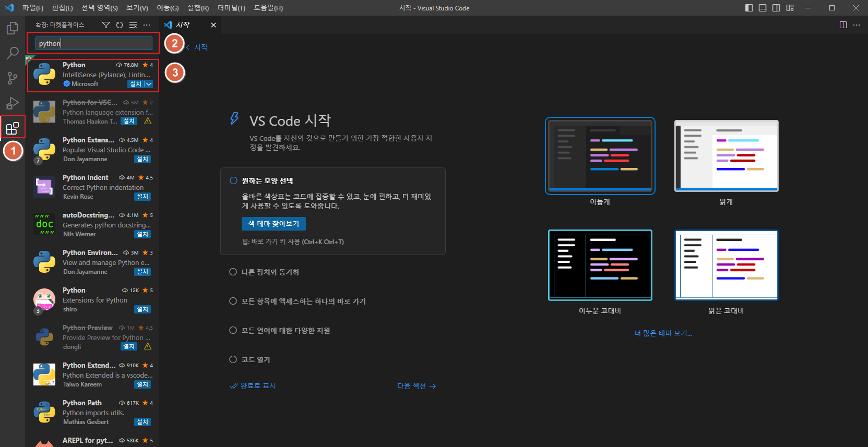The width and height of the screenshot is (868, 447).
Task: Install Python Extended extension
Action: 142,384
